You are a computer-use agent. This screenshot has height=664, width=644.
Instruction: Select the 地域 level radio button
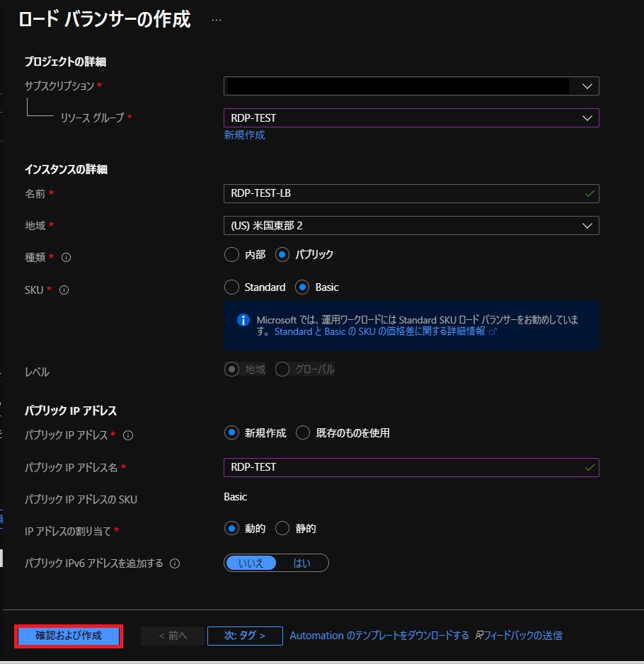tap(231, 370)
